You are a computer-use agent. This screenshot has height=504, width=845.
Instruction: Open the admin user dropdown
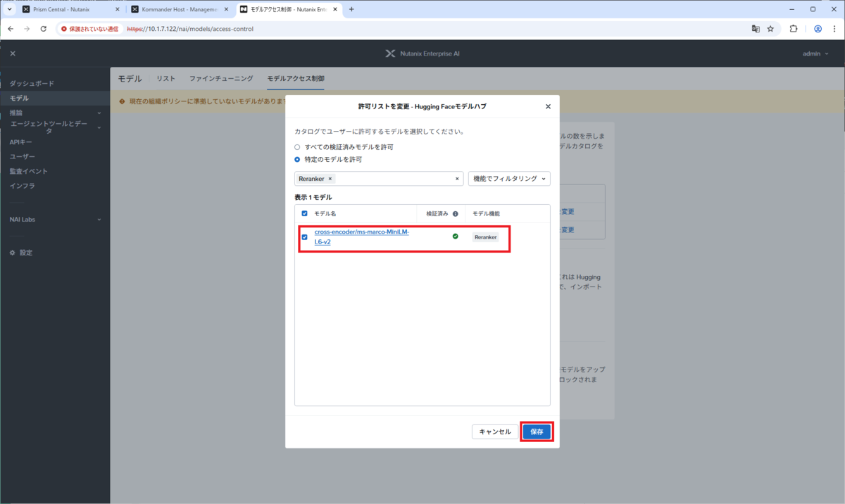(x=815, y=53)
